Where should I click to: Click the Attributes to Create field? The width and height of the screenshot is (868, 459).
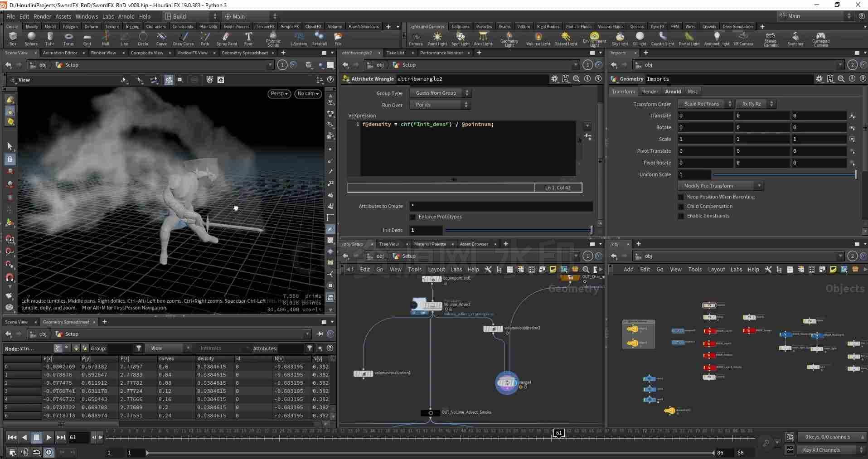501,206
